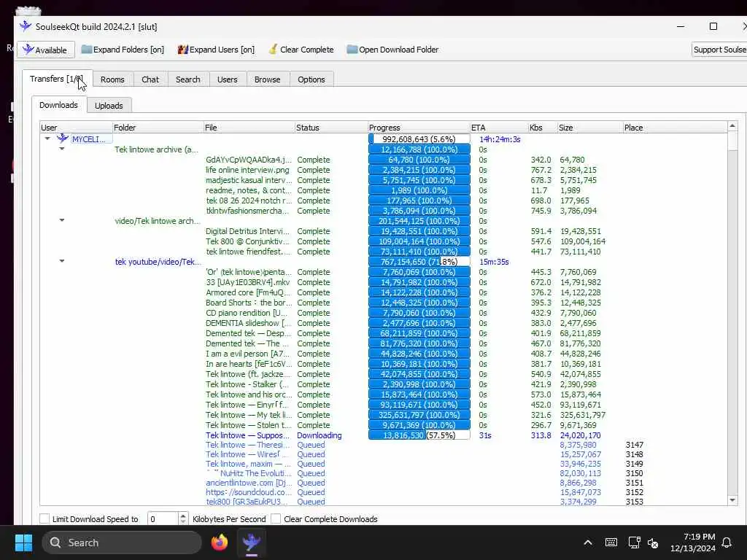The image size is (747, 560).
Task: Open the Options tab
Action: (x=311, y=79)
